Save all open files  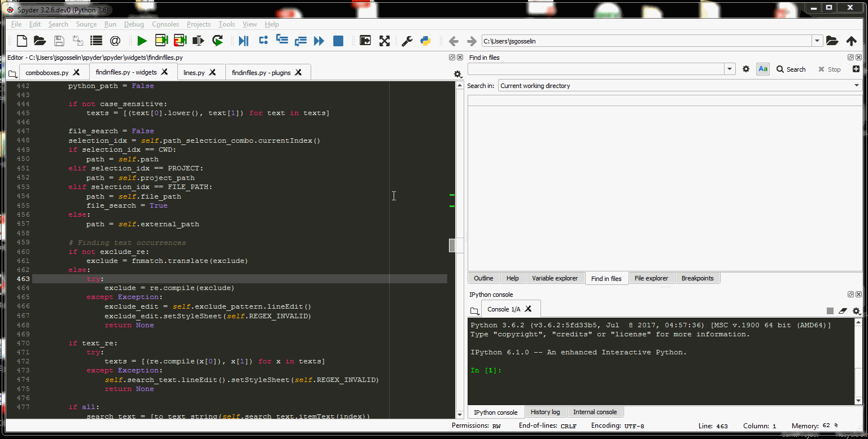77,41
